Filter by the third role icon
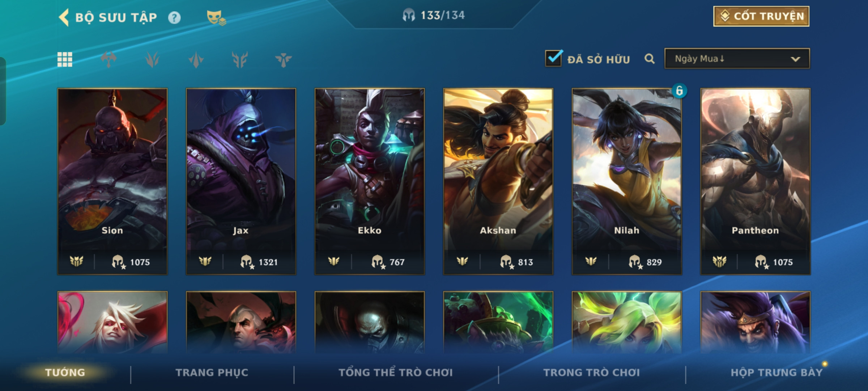The width and height of the screenshot is (868, 391). tap(196, 59)
